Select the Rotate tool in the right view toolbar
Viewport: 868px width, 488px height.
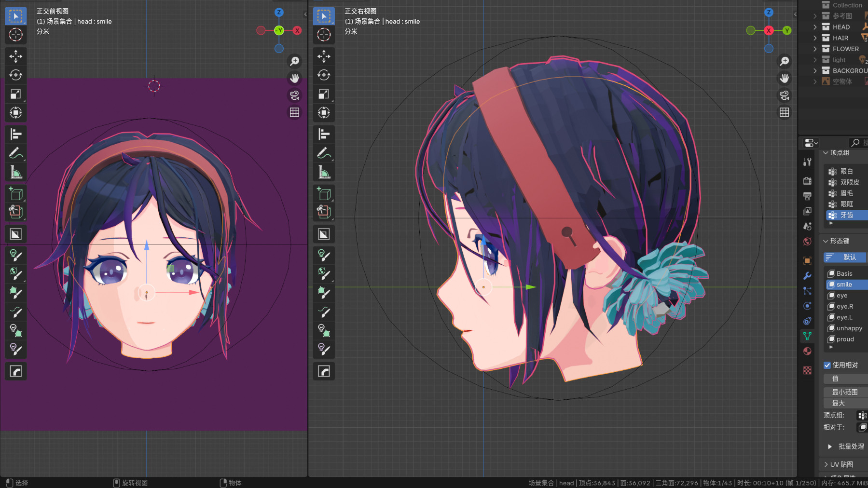pyautogui.click(x=324, y=75)
